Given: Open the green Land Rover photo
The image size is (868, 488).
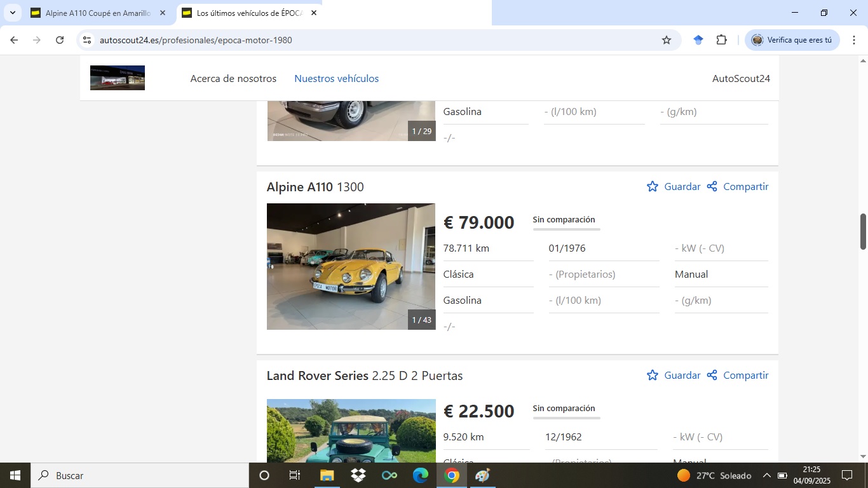Looking at the screenshot, I should tap(351, 430).
